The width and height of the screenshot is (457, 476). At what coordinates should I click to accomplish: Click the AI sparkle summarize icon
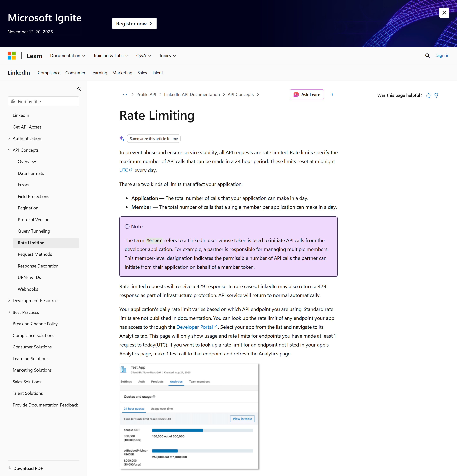pos(122,138)
